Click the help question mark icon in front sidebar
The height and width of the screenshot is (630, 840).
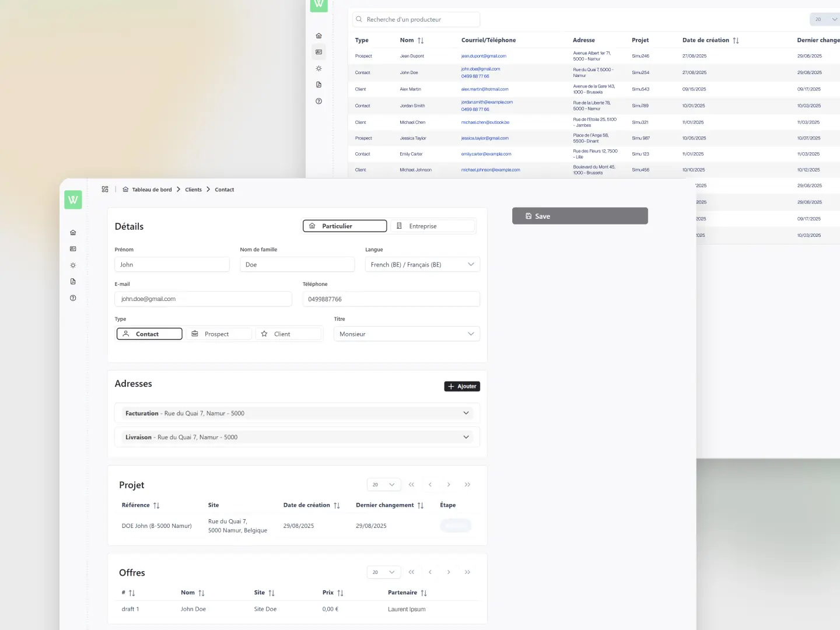pyautogui.click(x=73, y=298)
